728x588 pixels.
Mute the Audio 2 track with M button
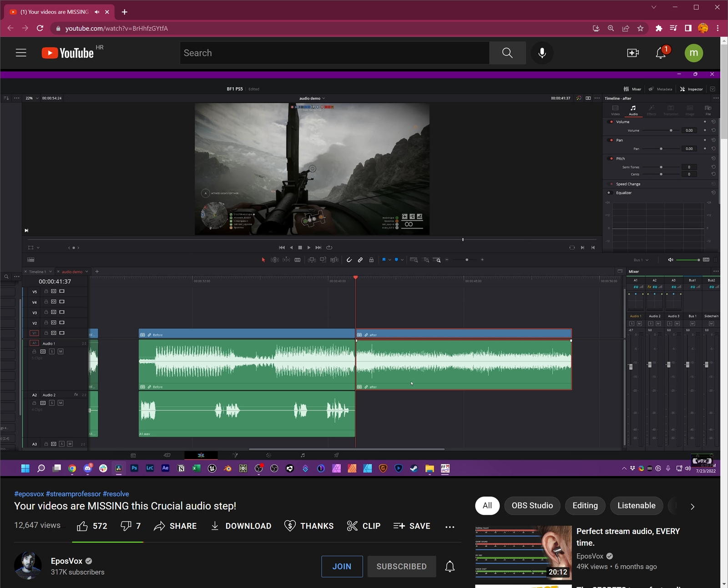coord(61,403)
